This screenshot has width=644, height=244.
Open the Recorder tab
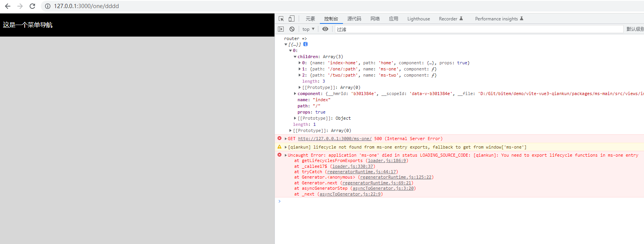click(x=451, y=18)
